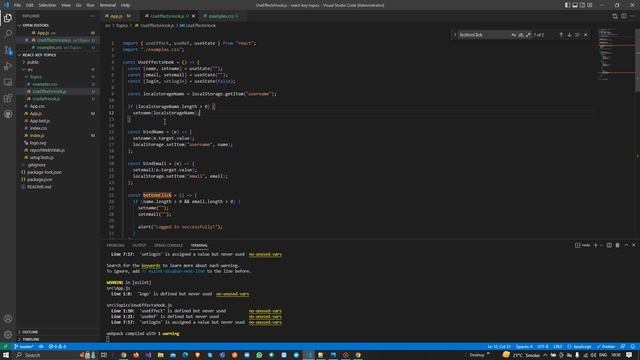
Task: Open Explorer views ellipsis menu
Action: 92,16
